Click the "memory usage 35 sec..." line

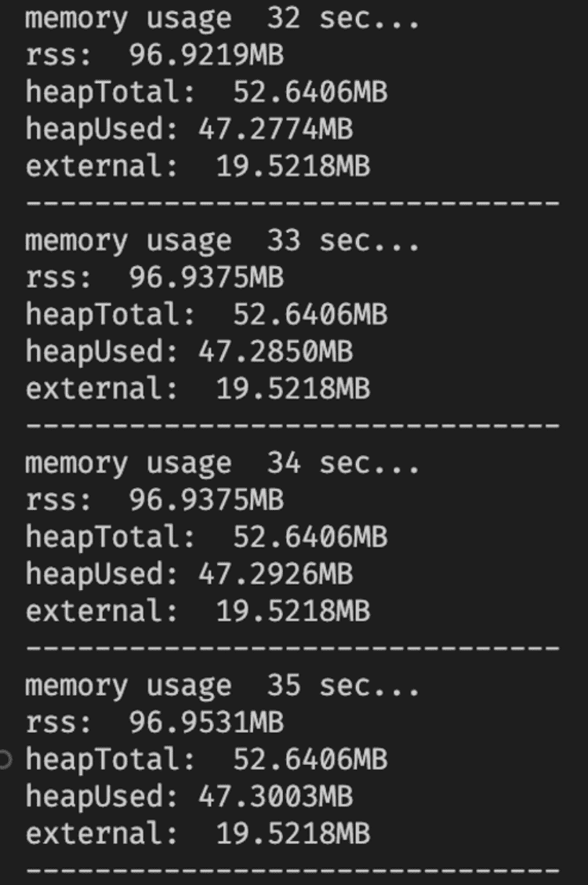222,686
